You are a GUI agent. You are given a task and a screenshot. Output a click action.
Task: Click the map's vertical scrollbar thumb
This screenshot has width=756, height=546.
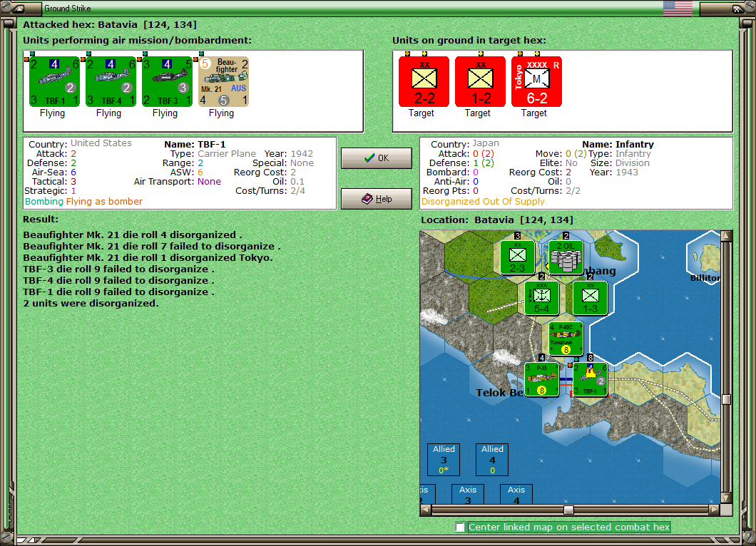tap(727, 399)
